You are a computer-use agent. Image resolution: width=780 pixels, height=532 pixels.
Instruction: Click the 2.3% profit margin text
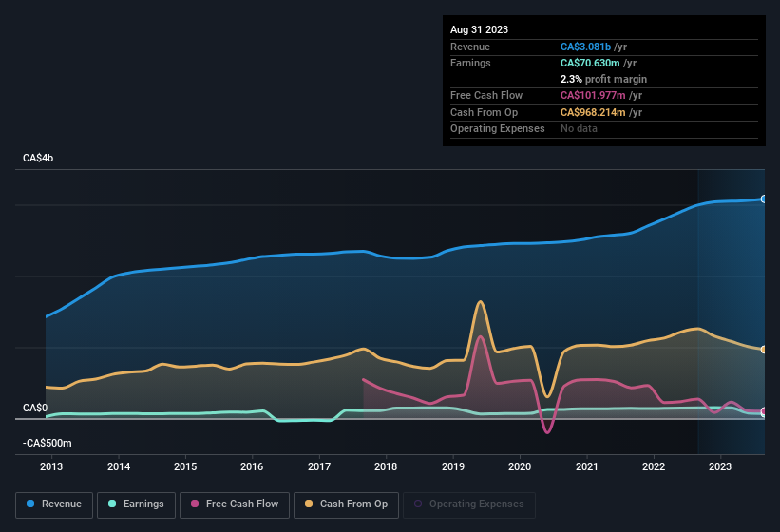pos(603,79)
